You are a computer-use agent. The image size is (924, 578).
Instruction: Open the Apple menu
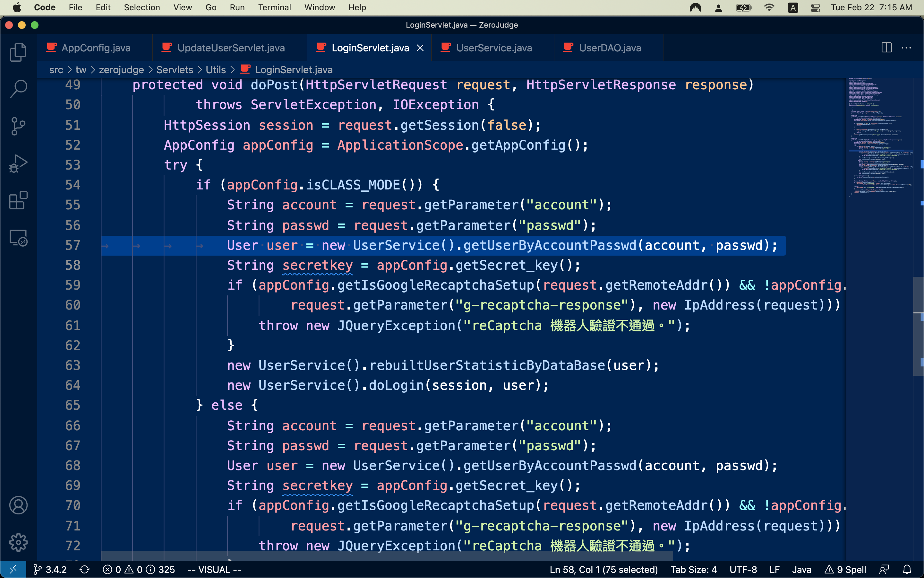click(17, 7)
